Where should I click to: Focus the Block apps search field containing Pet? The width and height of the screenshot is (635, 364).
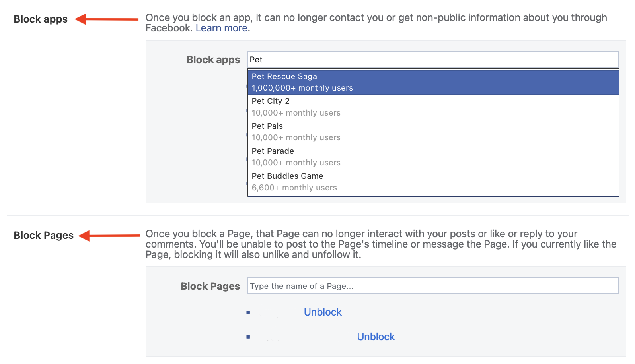[x=433, y=60]
